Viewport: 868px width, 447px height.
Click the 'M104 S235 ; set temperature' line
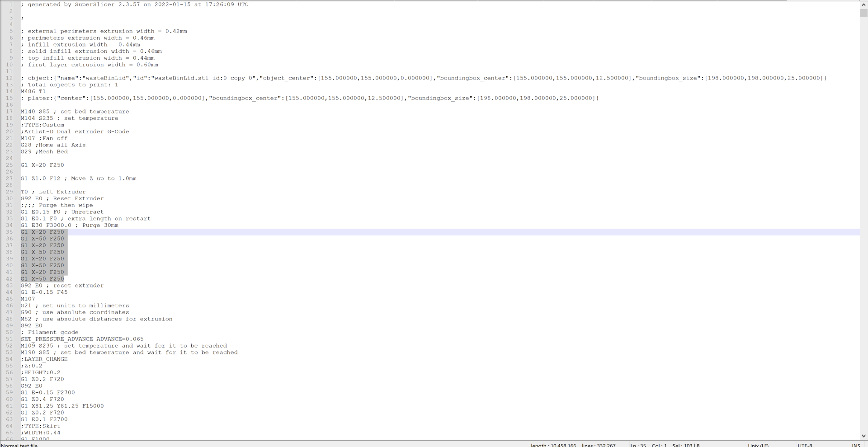(69, 118)
